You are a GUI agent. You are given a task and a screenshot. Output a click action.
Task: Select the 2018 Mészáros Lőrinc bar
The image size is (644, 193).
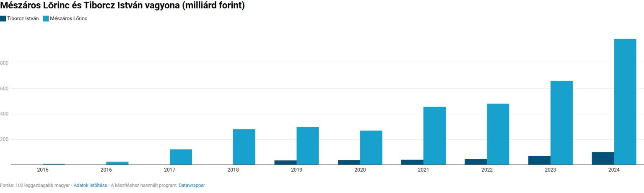[244, 147]
